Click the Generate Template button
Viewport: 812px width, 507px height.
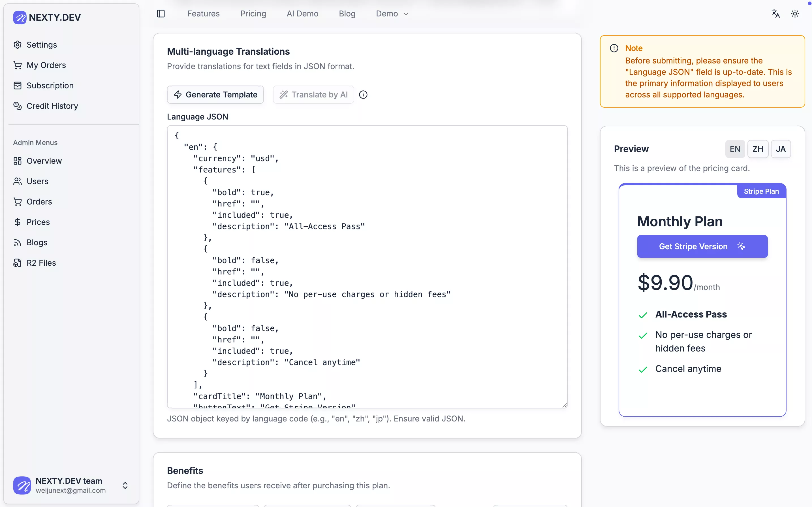(x=215, y=95)
